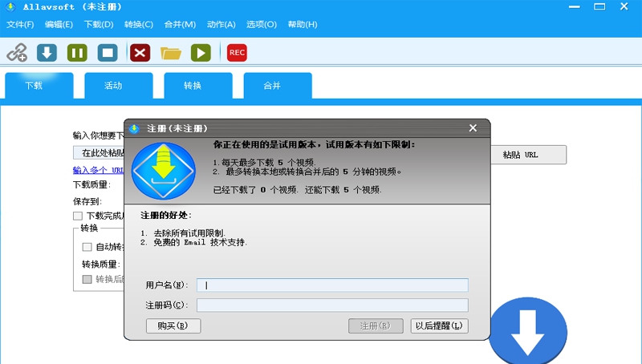Click the Allavsoft logo in registration dialog
This screenshot has height=364, width=642.
164,171
